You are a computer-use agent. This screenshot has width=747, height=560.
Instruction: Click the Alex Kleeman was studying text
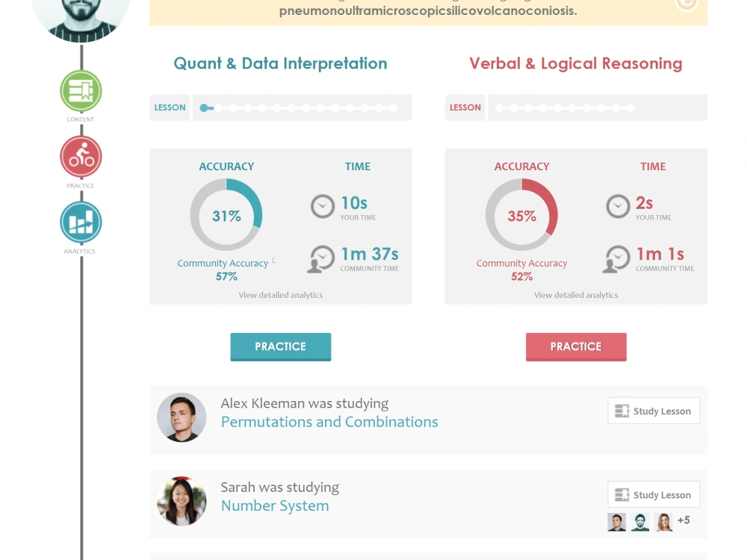tap(305, 403)
